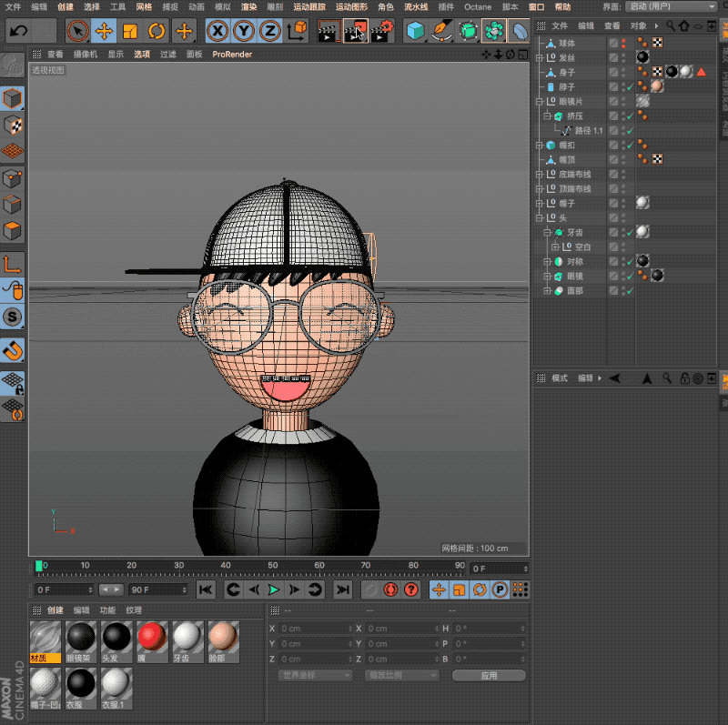Expand the 帽子 object
728x725 pixels.
tap(539, 203)
